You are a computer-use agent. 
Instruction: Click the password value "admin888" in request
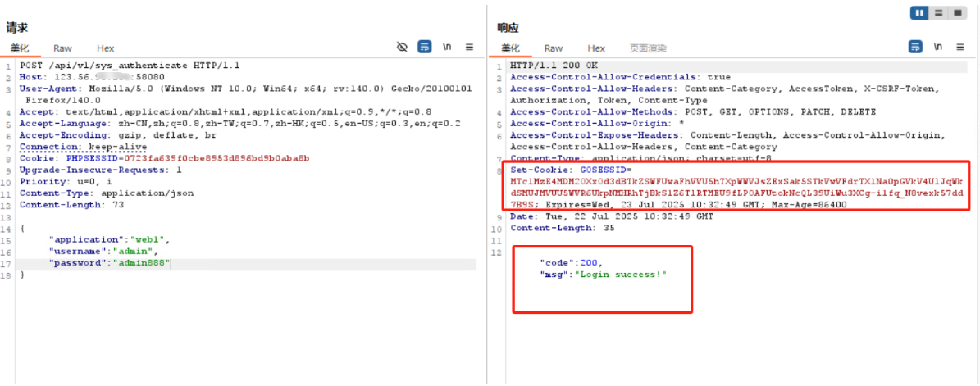click(140, 263)
